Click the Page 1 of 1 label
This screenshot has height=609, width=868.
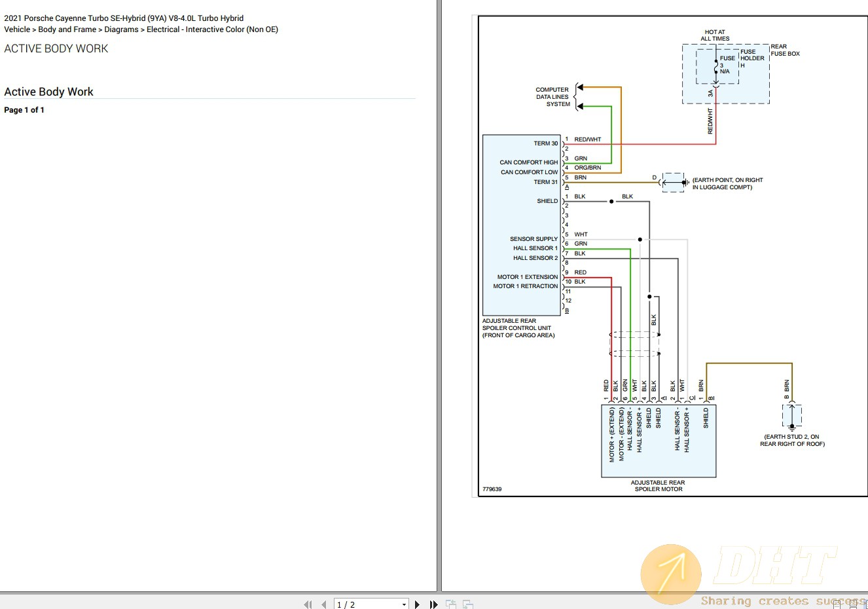pyautogui.click(x=24, y=110)
